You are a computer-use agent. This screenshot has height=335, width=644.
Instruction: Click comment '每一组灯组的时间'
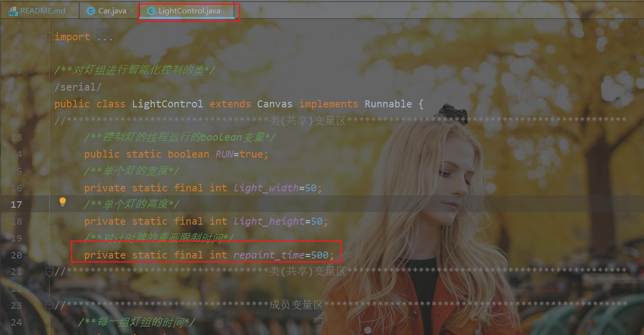coord(137,322)
